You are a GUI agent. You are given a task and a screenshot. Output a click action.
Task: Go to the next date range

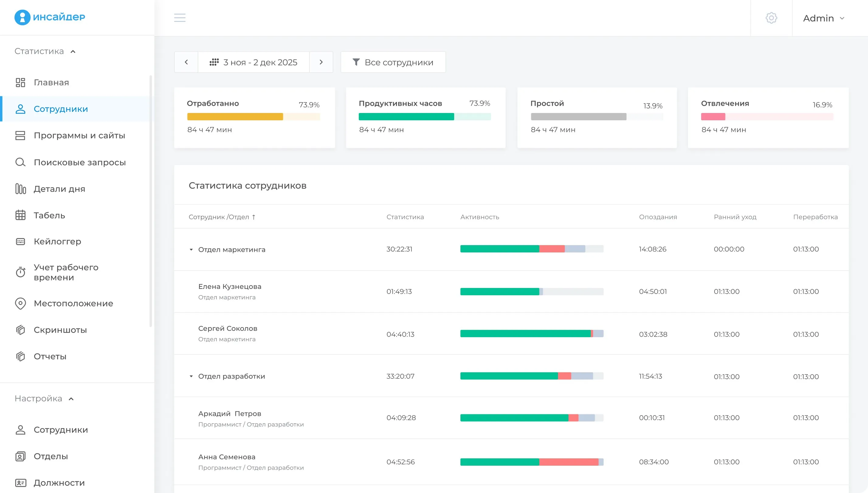point(321,62)
